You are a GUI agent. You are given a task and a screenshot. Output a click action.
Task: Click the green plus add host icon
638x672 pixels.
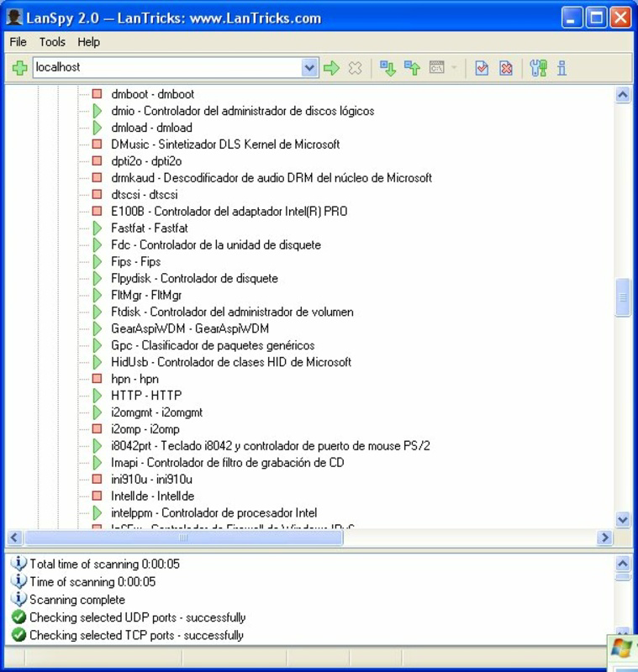pos(19,68)
